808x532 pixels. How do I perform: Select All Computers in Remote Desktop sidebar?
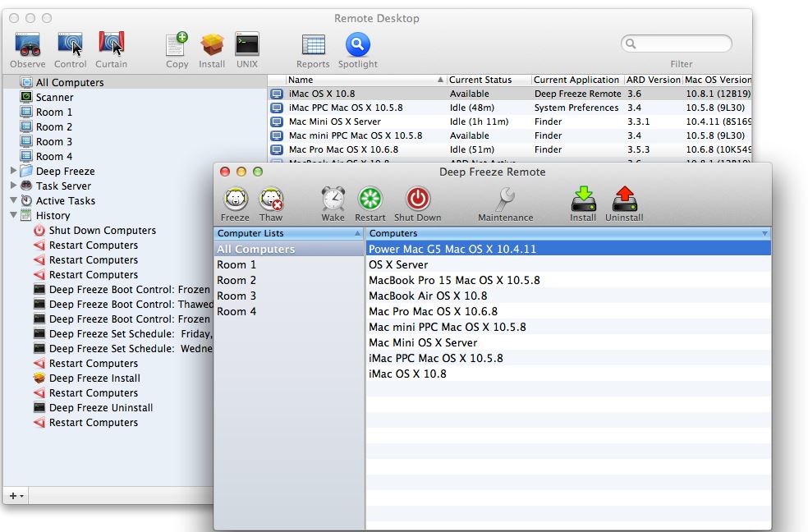[x=135, y=82]
